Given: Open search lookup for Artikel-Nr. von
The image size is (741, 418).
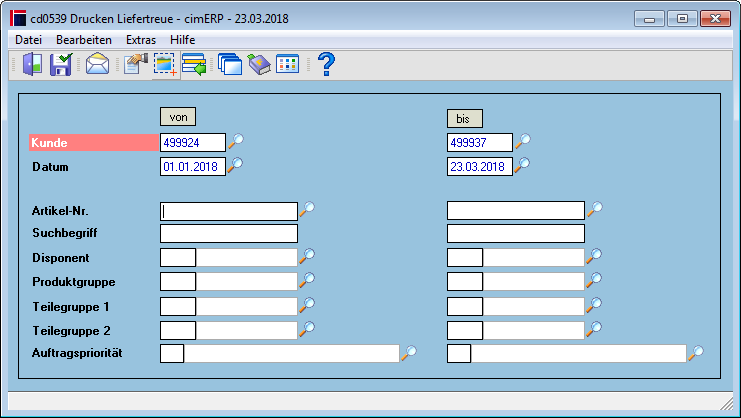Looking at the screenshot, I should (x=307, y=209).
